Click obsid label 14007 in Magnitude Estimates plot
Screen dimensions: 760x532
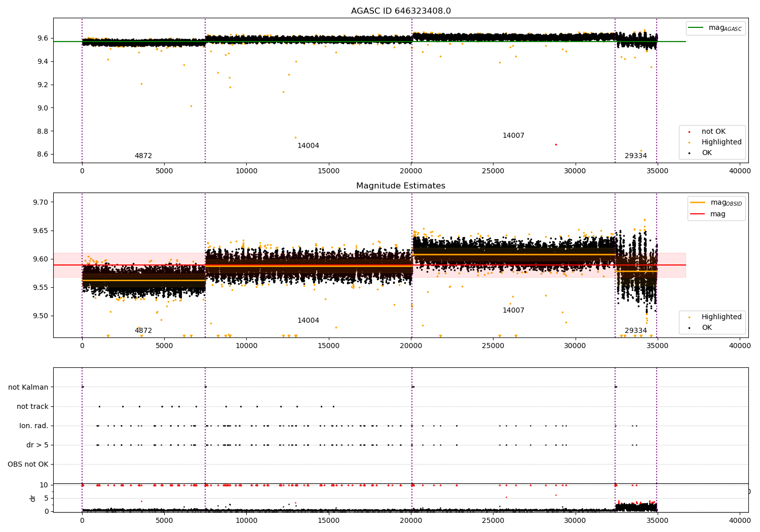513,311
